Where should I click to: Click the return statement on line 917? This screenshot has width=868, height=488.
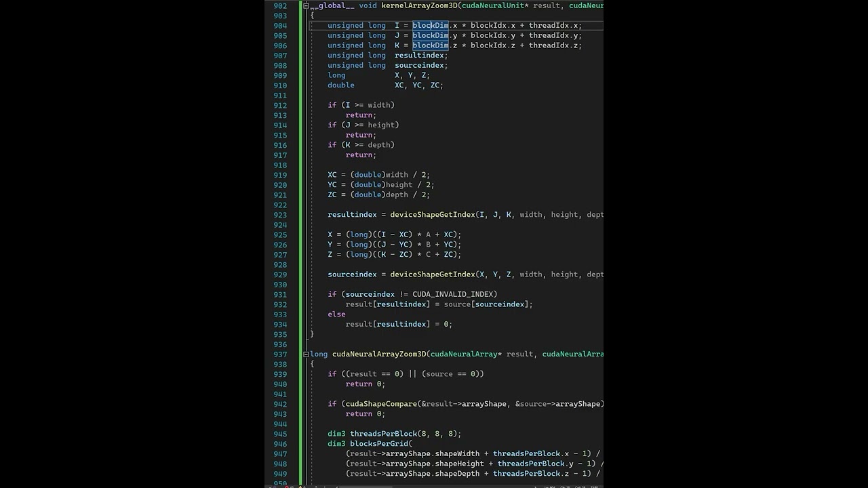(x=361, y=155)
